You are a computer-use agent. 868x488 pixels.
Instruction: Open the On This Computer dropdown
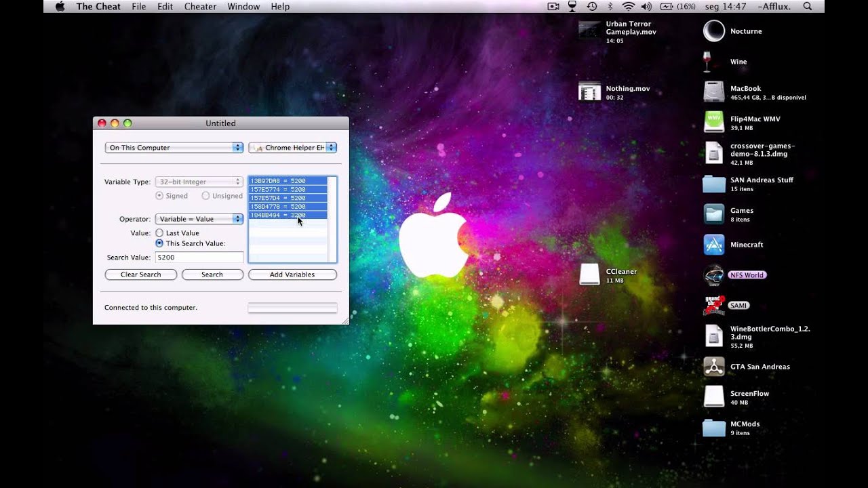(x=174, y=147)
